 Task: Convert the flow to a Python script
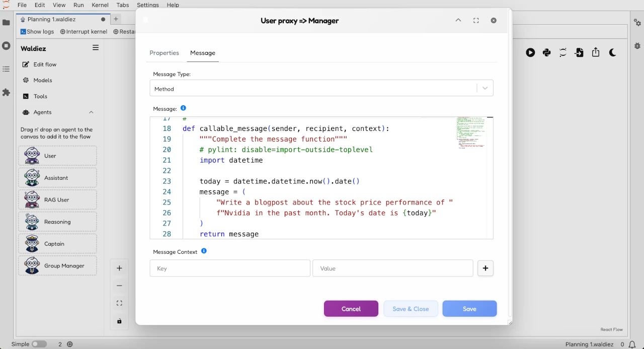click(546, 52)
